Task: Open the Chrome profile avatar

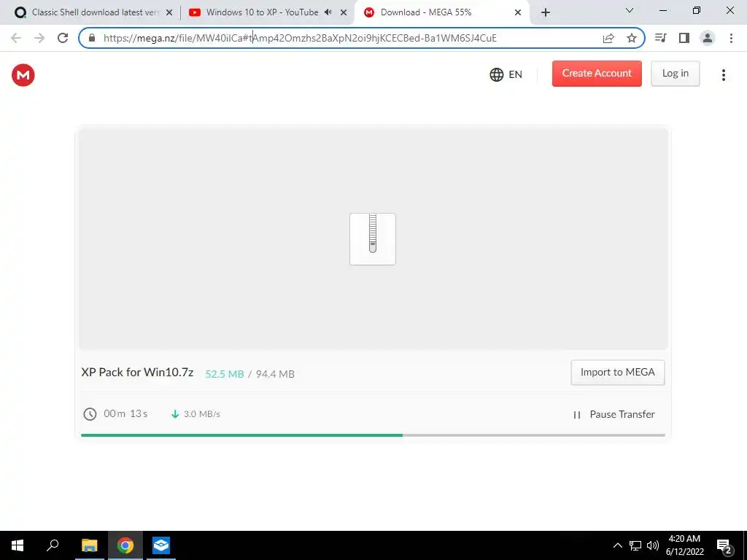Action: coord(708,38)
